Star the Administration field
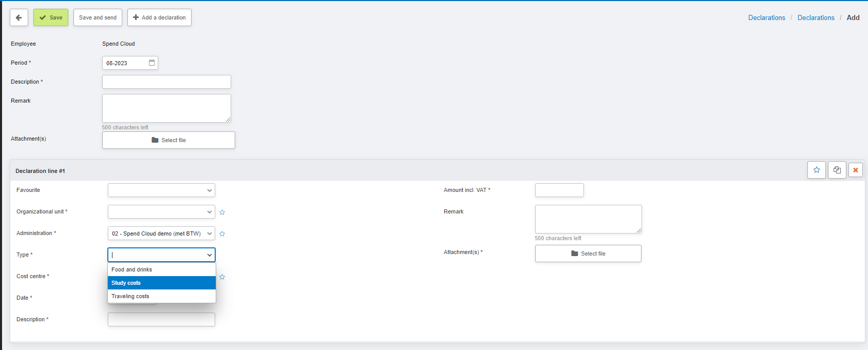This screenshot has height=350, width=868. tap(222, 234)
